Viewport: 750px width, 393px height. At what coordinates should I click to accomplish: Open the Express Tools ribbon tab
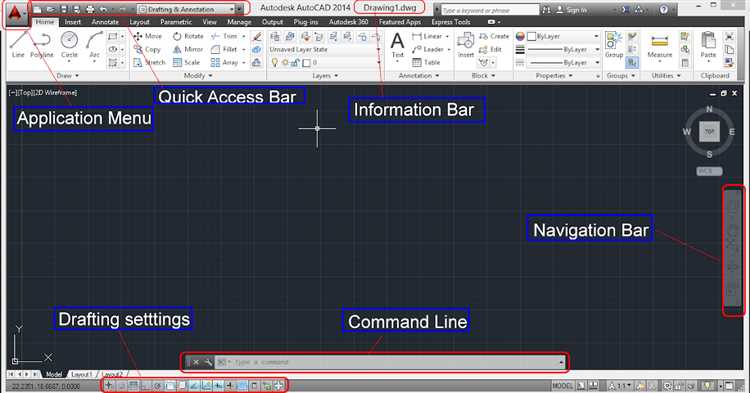coord(451,22)
